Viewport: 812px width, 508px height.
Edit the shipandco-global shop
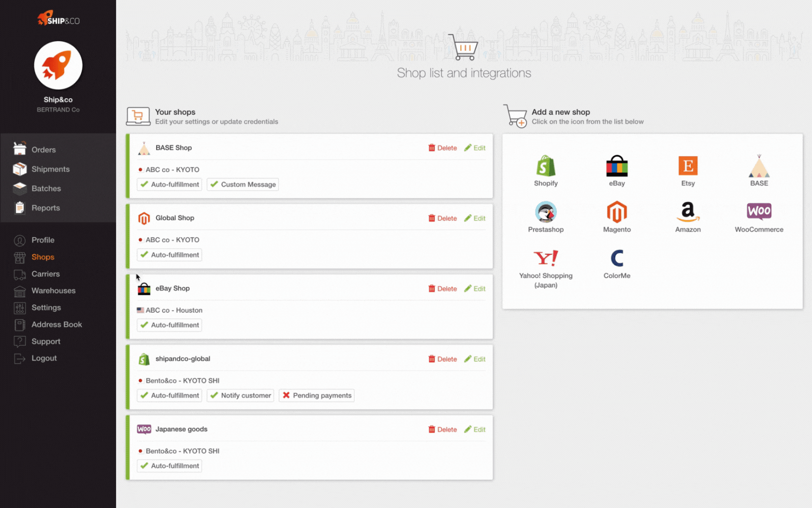[475, 359]
